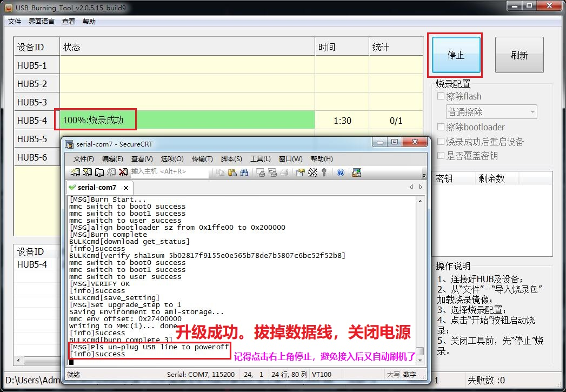
Task: Open the 窗口(W) menu in SecureCRT
Action: (291, 159)
